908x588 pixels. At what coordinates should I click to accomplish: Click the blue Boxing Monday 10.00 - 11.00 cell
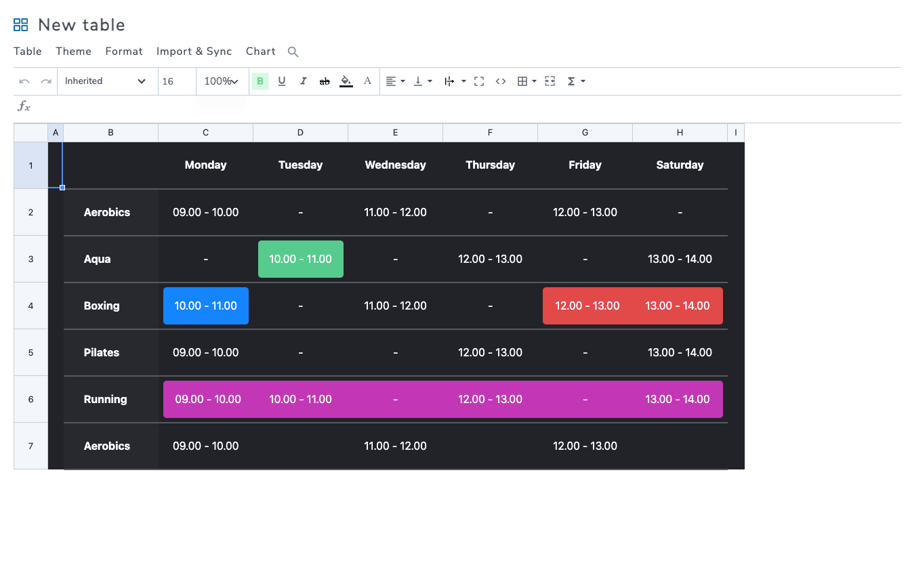click(x=206, y=306)
